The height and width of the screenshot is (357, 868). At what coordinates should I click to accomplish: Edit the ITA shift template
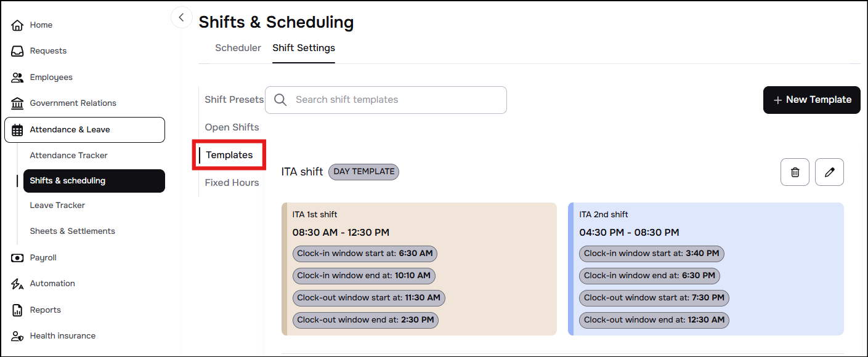829,172
